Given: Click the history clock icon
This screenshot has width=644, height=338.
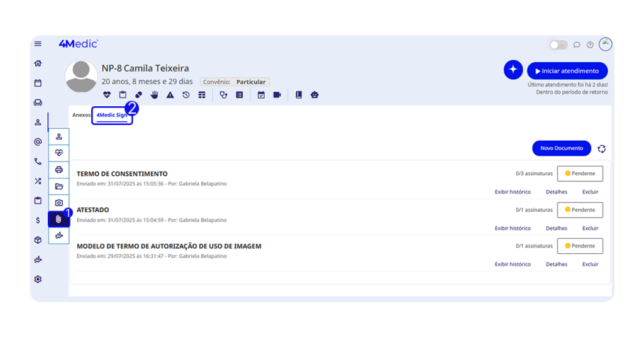Looking at the screenshot, I should click(186, 95).
